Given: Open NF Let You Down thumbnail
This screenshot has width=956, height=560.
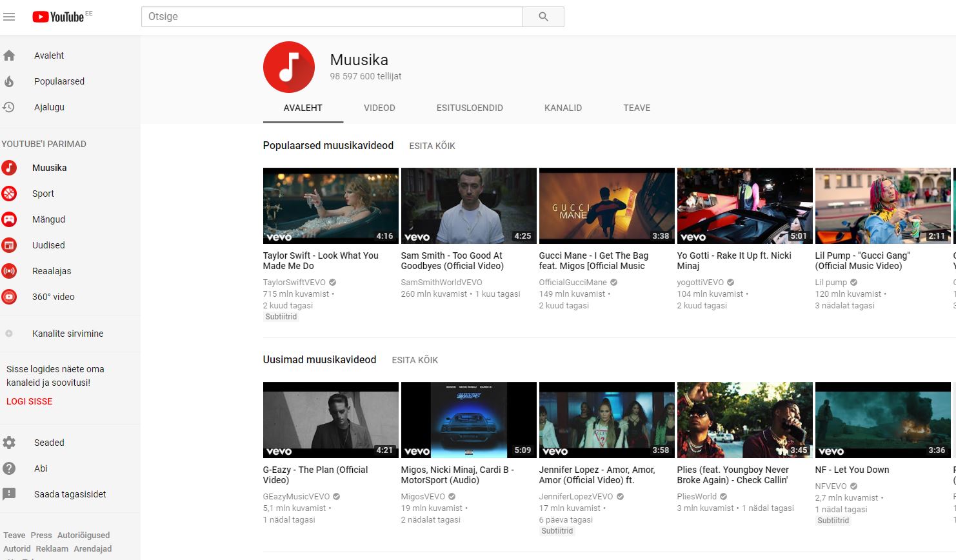Looking at the screenshot, I should (x=882, y=420).
